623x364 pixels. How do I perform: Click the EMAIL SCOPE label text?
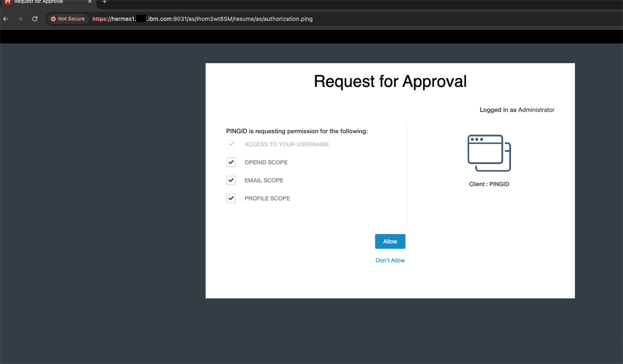pos(264,181)
